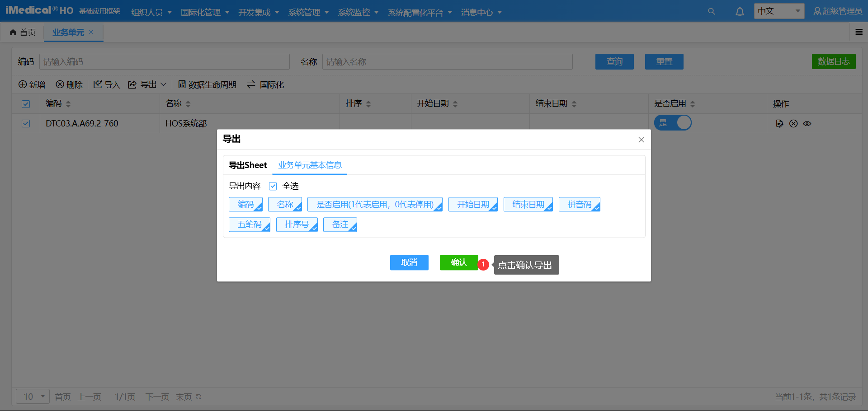868x411 pixels.
Task: Click the 名称 input field
Action: 448,61
